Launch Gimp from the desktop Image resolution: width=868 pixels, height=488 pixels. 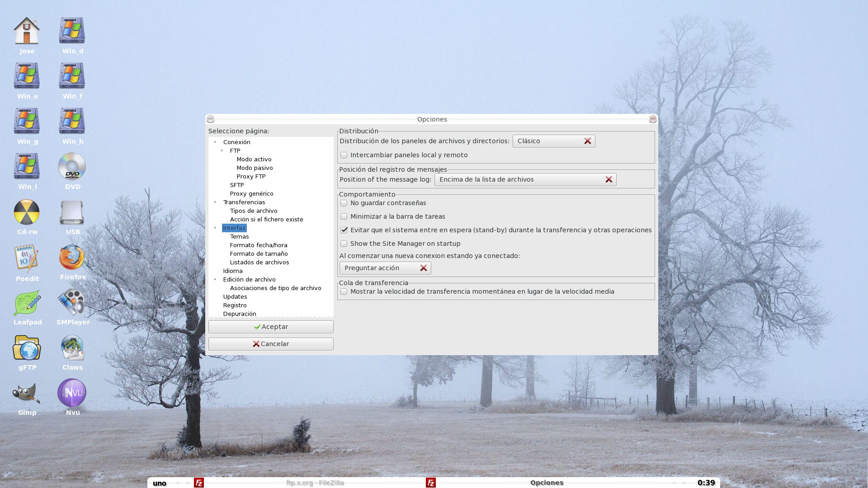27,394
